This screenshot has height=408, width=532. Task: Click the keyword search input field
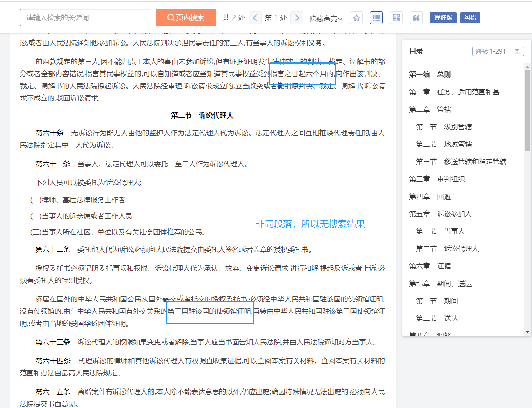point(85,17)
